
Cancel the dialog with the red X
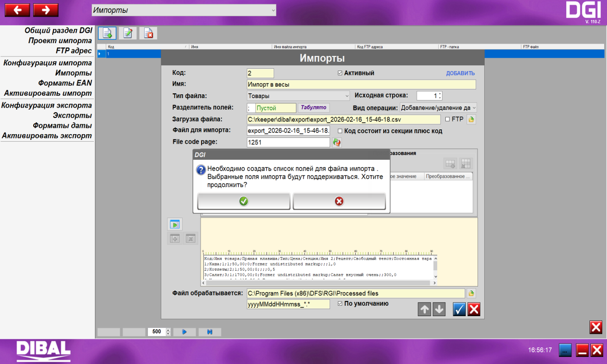click(x=339, y=201)
